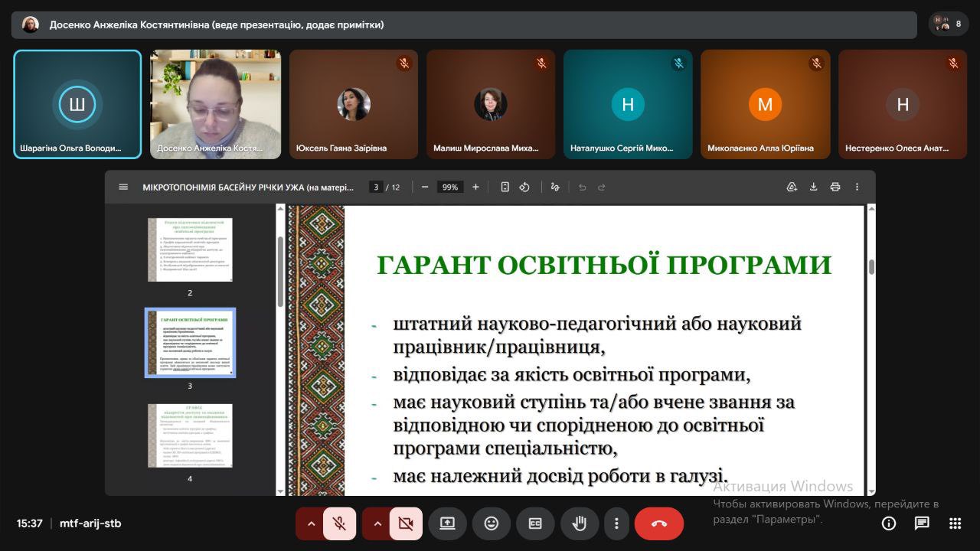Viewport: 980px width, 551px height.
Task: Expand audio settings arrow beside microphone
Action: tap(311, 523)
